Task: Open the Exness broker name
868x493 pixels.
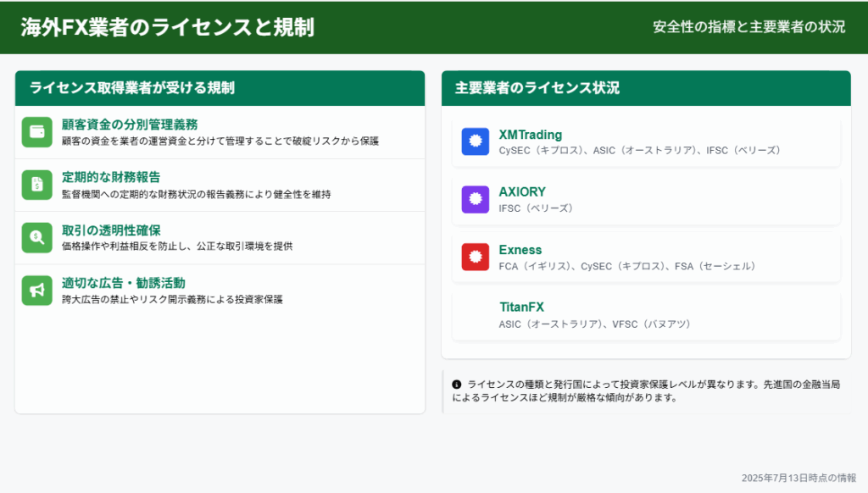Action: coord(520,250)
